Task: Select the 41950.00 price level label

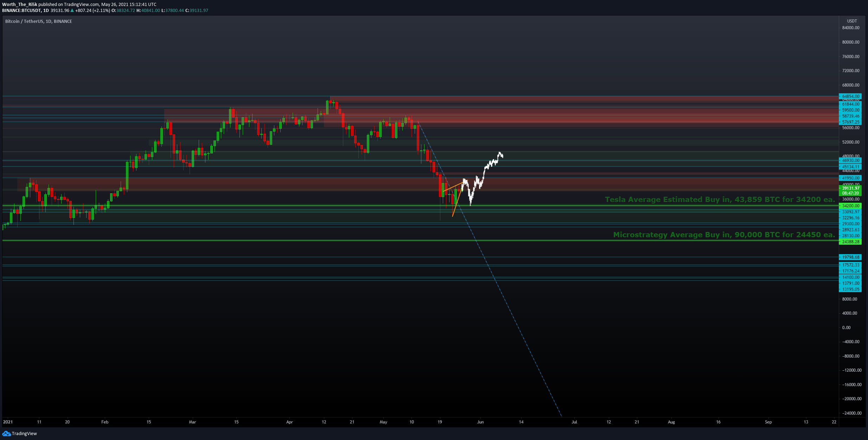Action: click(x=850, y=178)
